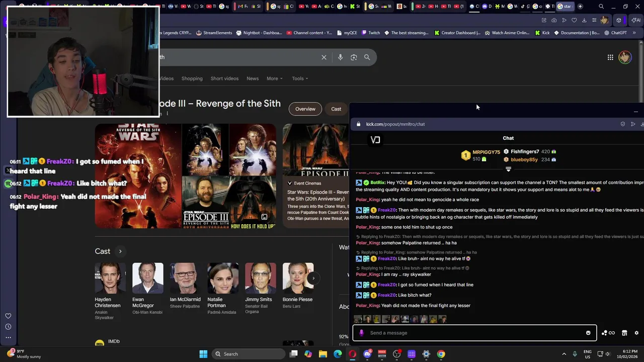
Task: Open the Watch Anime Online bookmark
Action: [x=507, y=33]
